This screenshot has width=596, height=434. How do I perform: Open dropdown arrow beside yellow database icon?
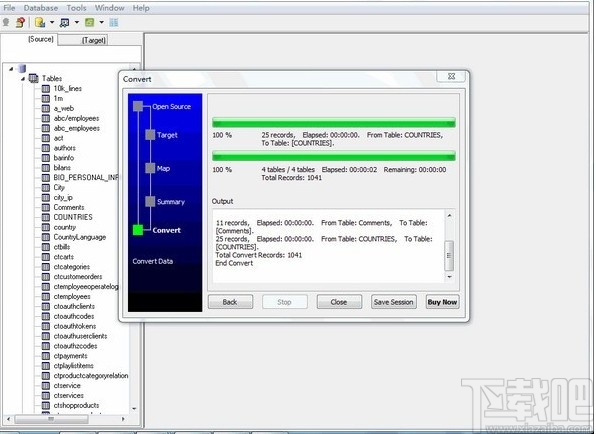52,22
